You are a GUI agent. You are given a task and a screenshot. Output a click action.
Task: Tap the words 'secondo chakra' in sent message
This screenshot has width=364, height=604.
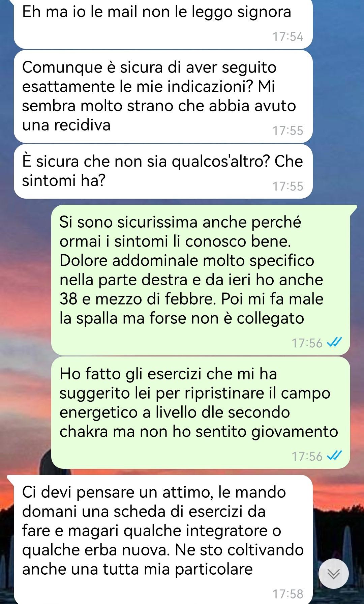[x=199, y=422]
